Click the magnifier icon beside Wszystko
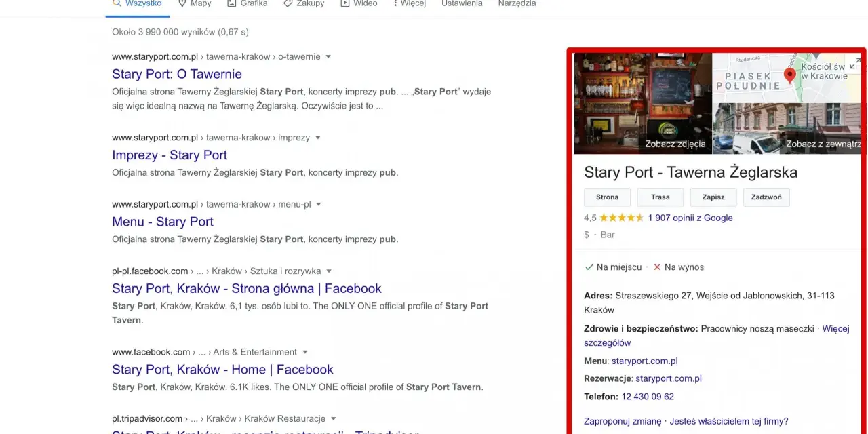 117,3
